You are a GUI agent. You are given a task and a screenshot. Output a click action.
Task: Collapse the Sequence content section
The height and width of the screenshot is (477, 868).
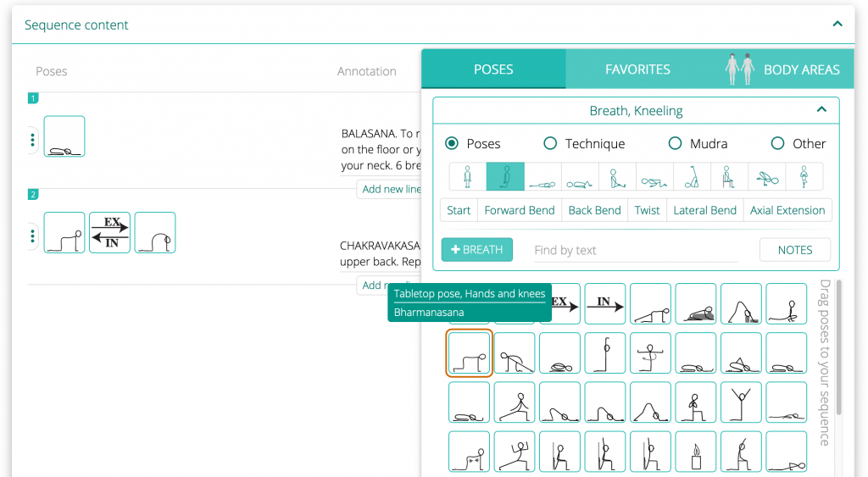pyautogui.click(x=837, y=25)
